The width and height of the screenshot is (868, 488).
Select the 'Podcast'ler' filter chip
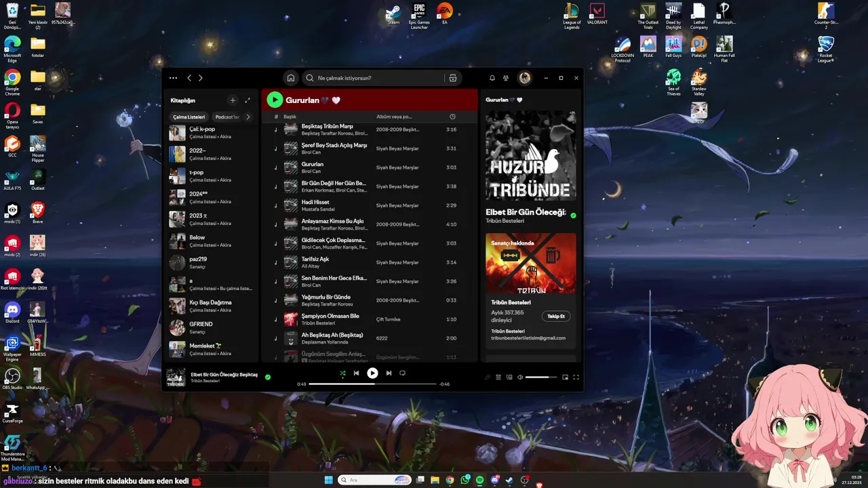tap(227, 117)
